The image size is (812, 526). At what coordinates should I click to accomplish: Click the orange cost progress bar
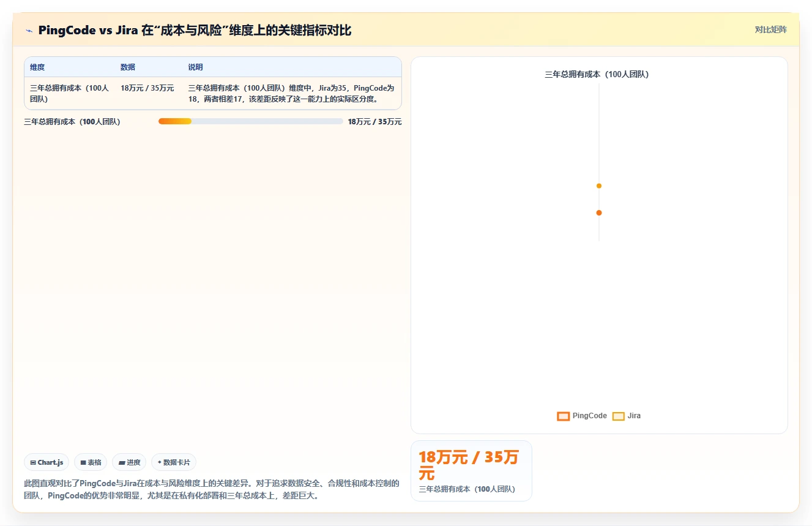coord(175,121)
